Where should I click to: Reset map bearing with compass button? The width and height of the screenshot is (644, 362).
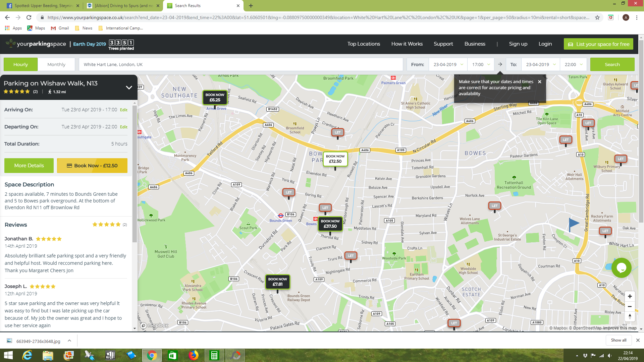tap(630, 316)
